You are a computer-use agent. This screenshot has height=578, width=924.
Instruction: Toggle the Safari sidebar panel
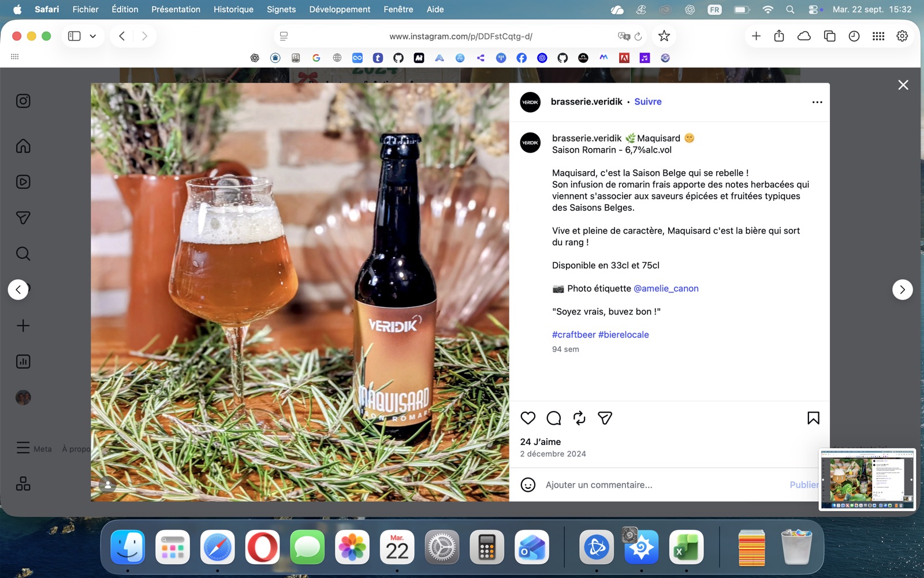(74, 36)
